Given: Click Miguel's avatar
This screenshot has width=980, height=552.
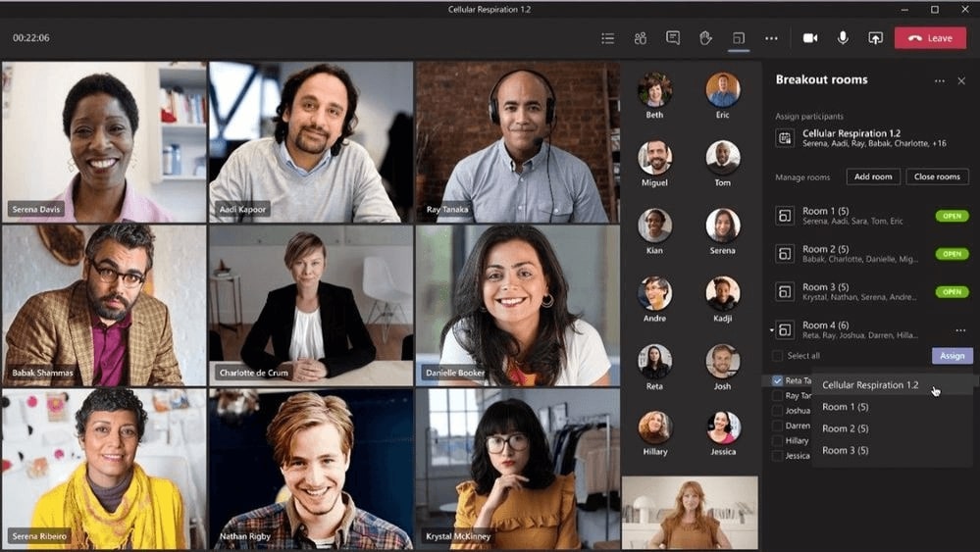Looking at the screenshot, I should [x=654, y=157].
